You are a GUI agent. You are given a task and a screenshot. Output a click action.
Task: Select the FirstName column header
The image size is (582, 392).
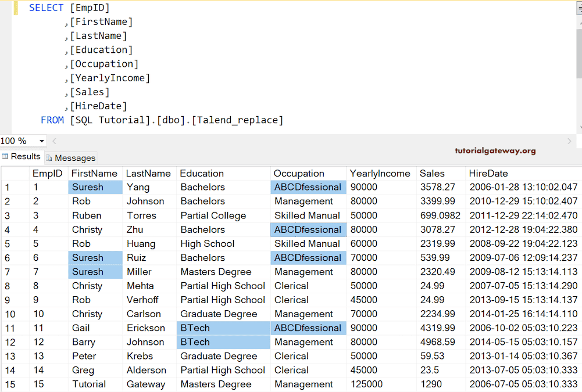(x=95, y=173)
